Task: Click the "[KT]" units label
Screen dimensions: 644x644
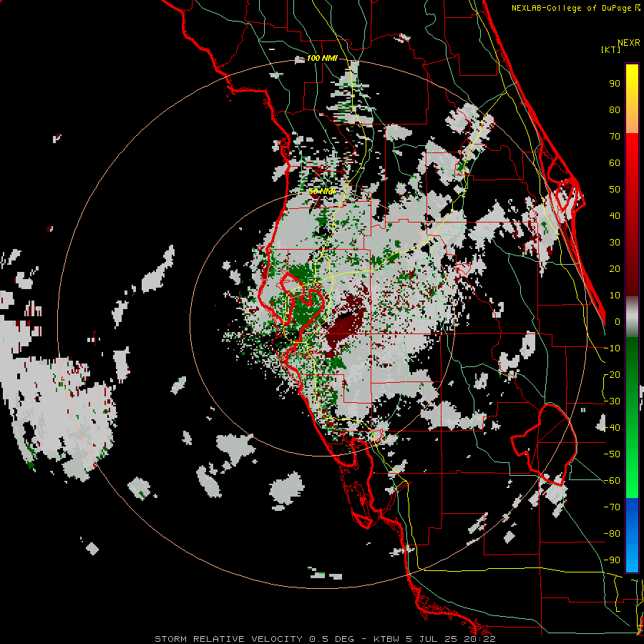Action: (611, 49)
